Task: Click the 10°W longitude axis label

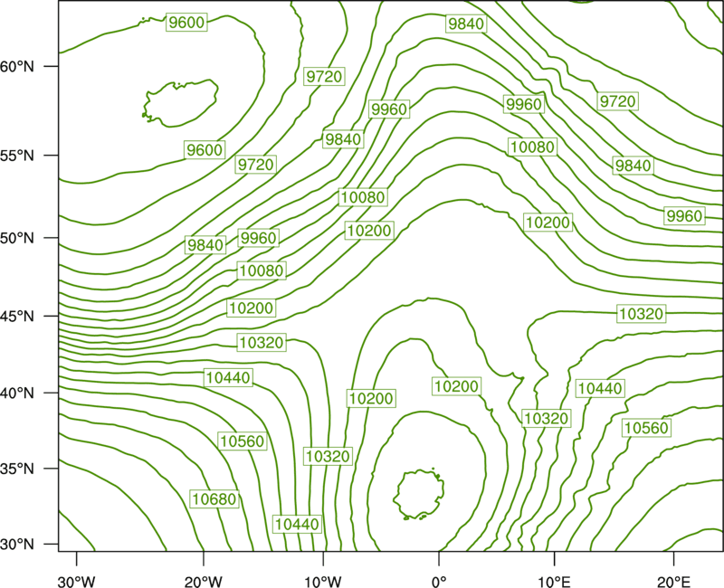Action: (x=323, y=582)
